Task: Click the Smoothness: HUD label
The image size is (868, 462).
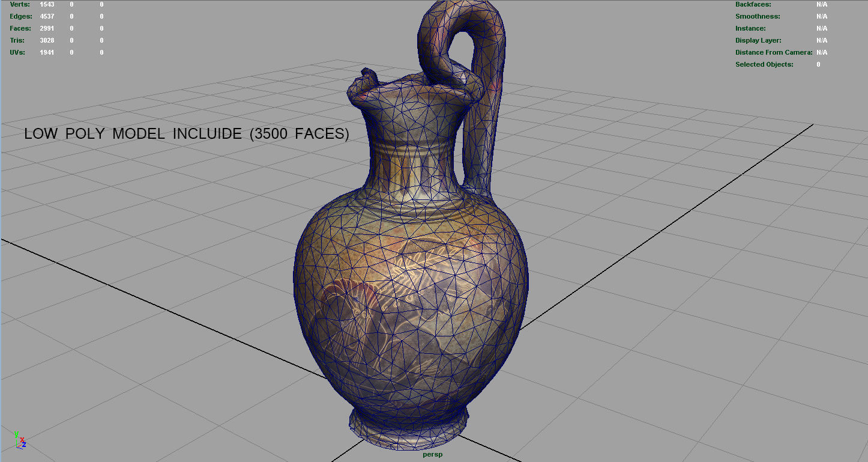Action: (x=758, y=16)
